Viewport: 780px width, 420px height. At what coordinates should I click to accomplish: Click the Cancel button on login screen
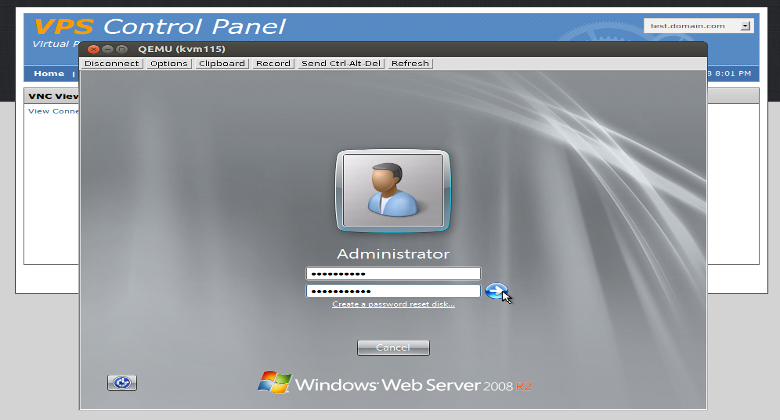tap(393, 347)
